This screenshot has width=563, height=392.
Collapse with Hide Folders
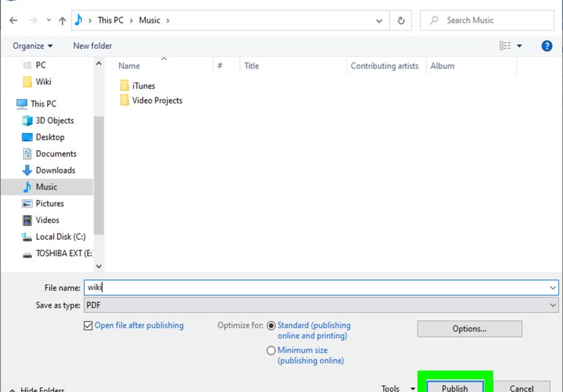pyautogui.click(x=38, y=389)
